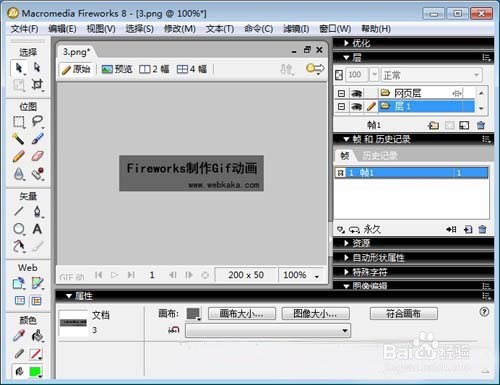Expand the 优化 panel
The image size is (500, 385).
tap(346, 43)
